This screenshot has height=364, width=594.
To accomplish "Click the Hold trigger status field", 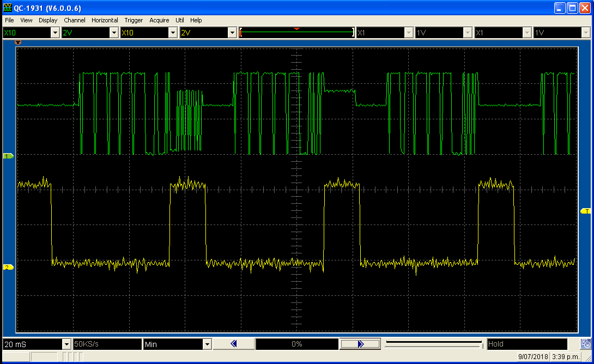I will click(x=526, y=344).
